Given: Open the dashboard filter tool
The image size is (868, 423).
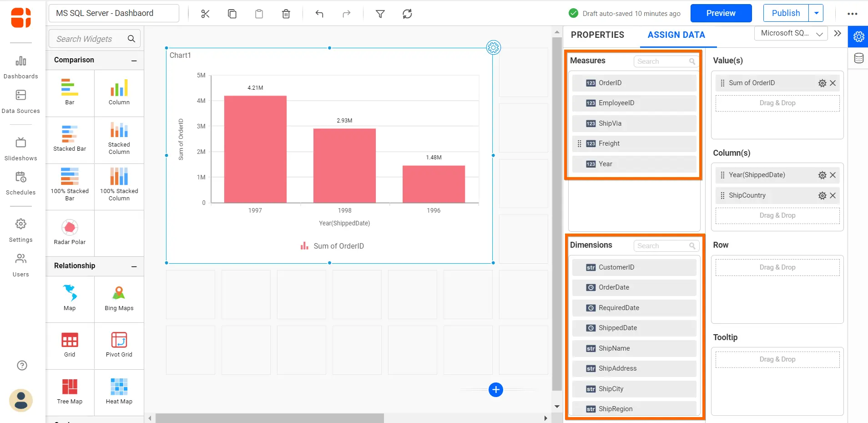Looking at the screenshot, I should point(380,14).
